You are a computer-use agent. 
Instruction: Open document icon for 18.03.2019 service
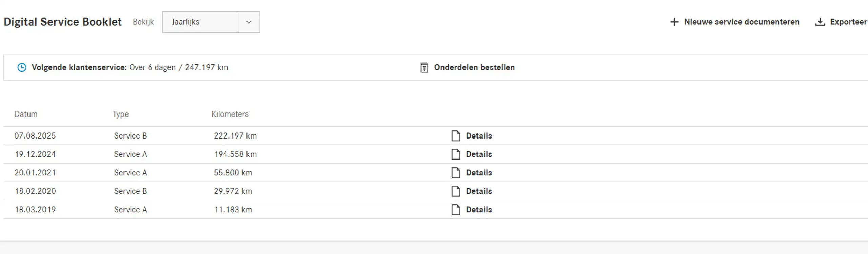(x=456, y=210)
